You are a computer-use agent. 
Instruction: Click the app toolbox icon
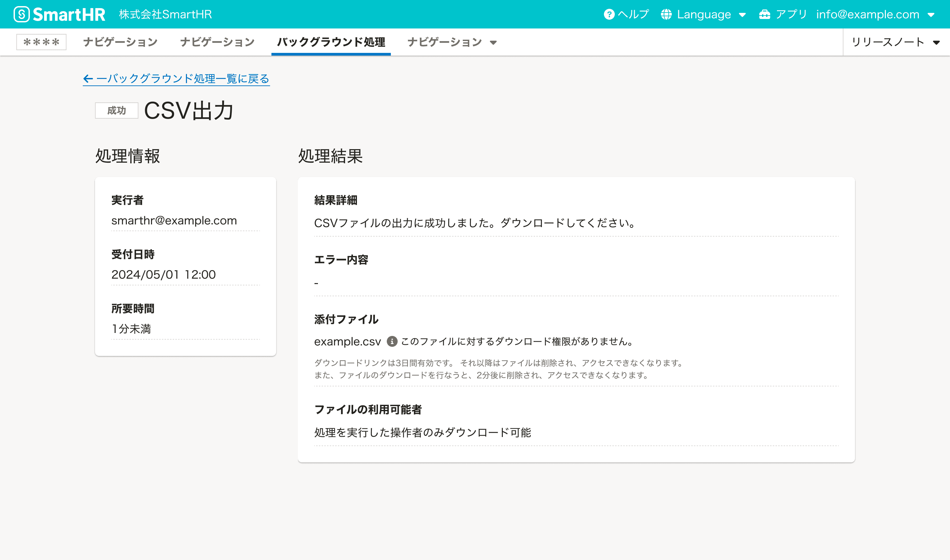765,14
